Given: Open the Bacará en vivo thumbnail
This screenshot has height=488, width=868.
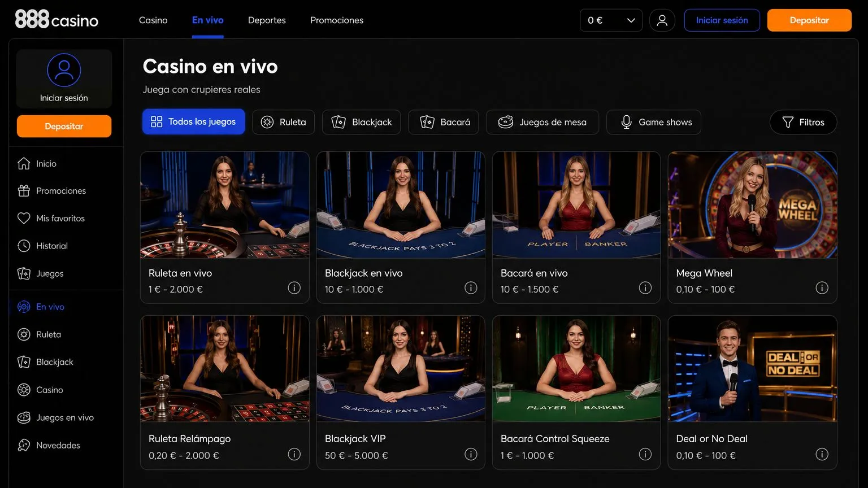Looking at the screenshot, I should coord(576,205).
